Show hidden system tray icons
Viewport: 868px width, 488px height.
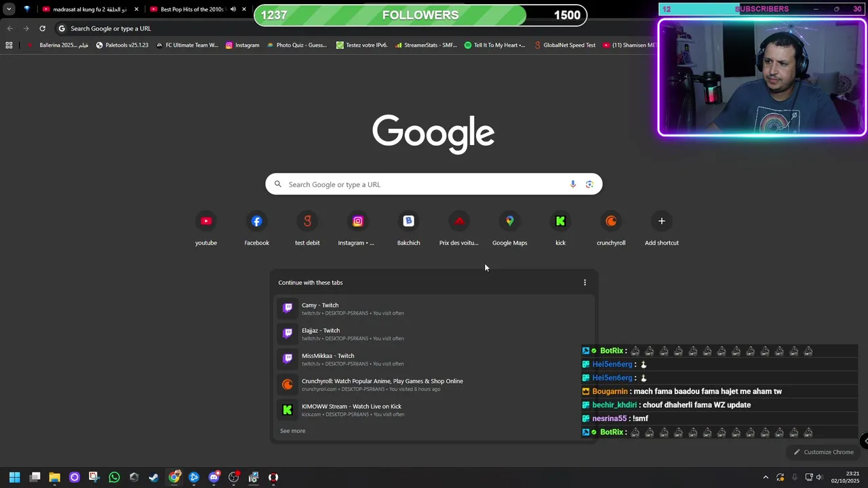pos(766,477)
